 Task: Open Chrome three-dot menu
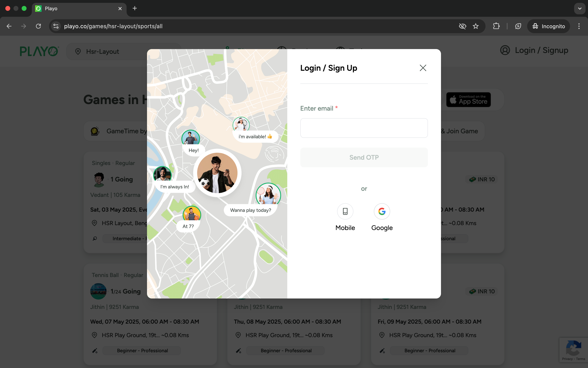point(579,26)
